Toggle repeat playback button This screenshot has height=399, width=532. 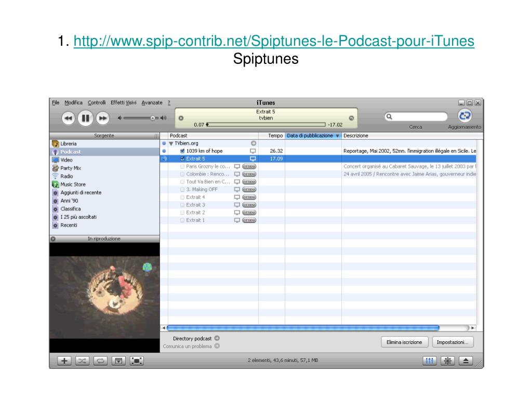pyautogui.click(x=100, y=361)
